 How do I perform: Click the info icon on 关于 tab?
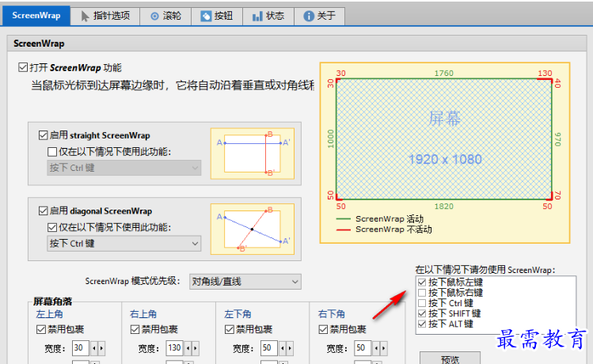309,17
